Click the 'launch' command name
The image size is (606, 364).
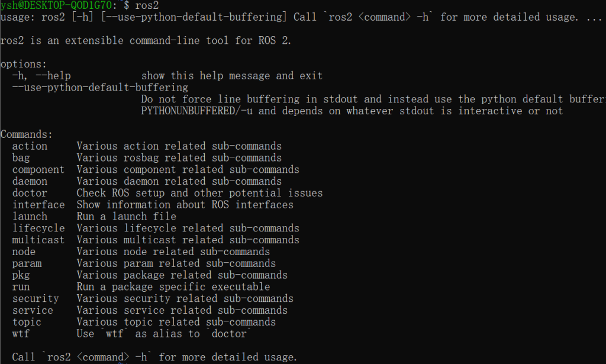tap(30, 217)
